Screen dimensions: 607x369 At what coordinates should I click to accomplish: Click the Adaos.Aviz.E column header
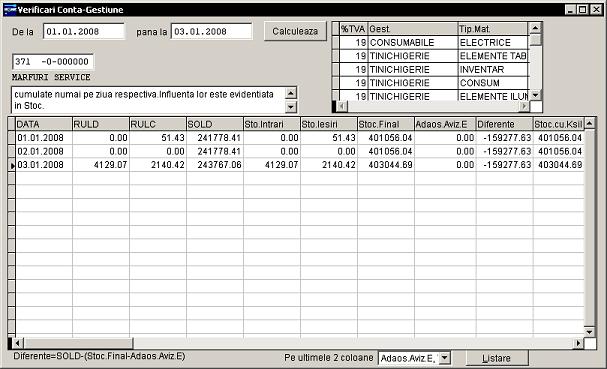tap(445, 124)
